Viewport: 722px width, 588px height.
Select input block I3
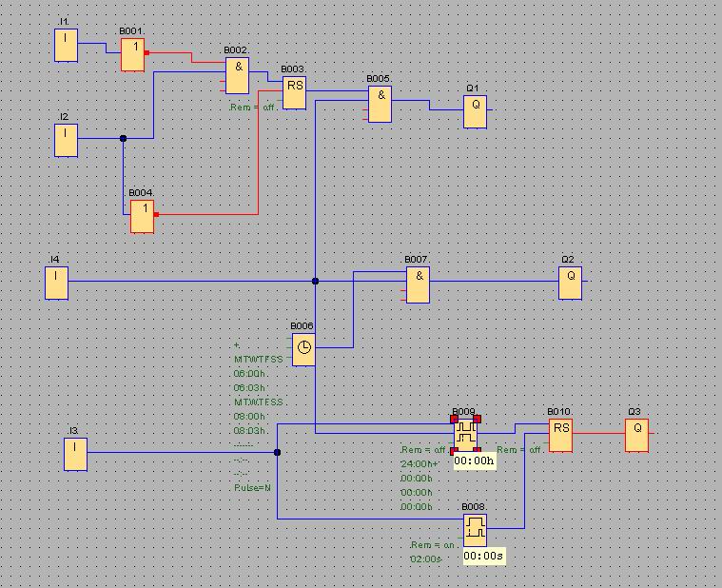coord(75,455)
